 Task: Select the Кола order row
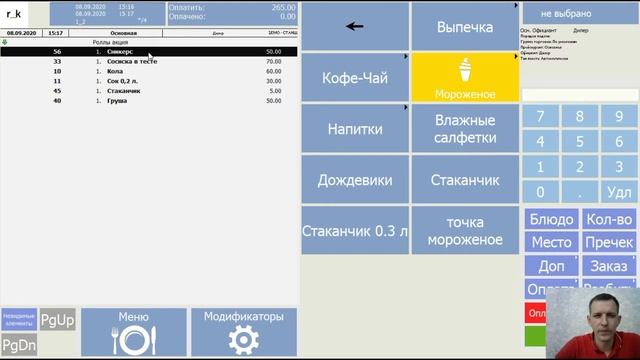point(149,71)
